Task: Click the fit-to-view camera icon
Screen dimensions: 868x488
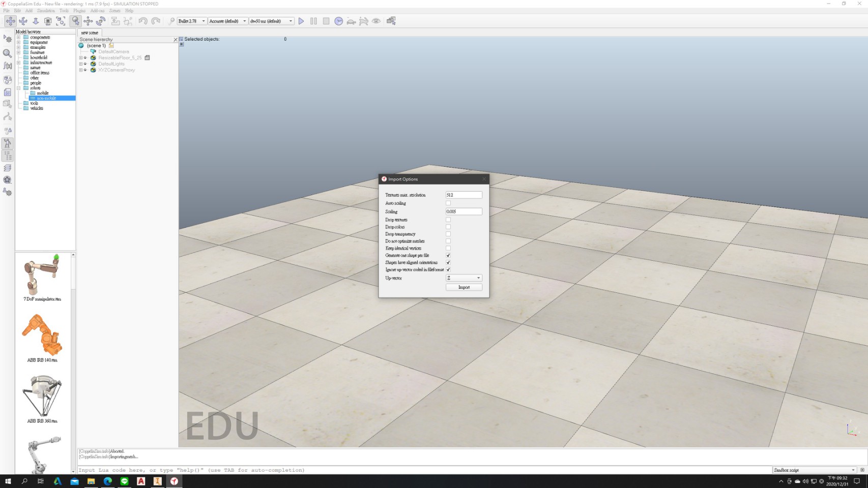Action: [x=61, y=21]
